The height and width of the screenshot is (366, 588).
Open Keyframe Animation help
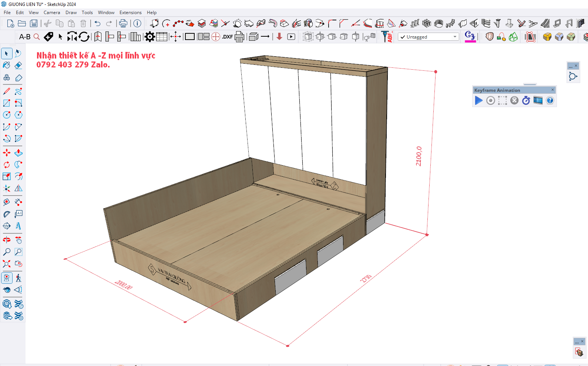pyautogui.click(x=550, y=100)
